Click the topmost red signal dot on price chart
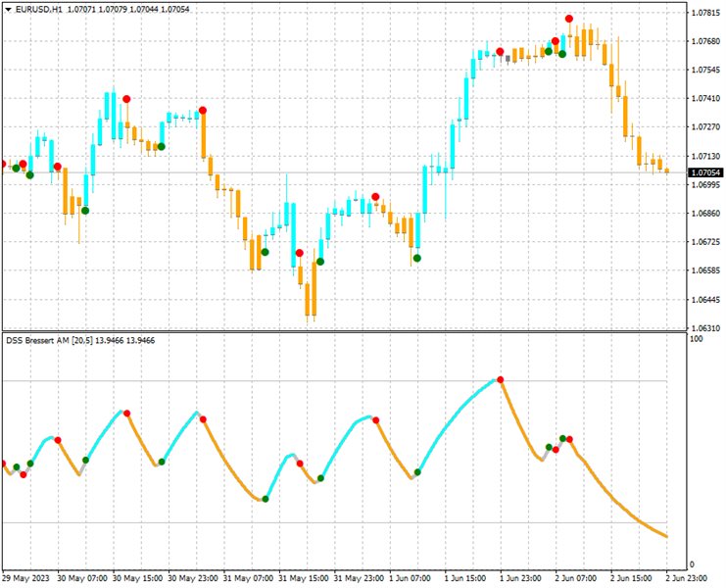726x588 pixels. tap(569, 19)
